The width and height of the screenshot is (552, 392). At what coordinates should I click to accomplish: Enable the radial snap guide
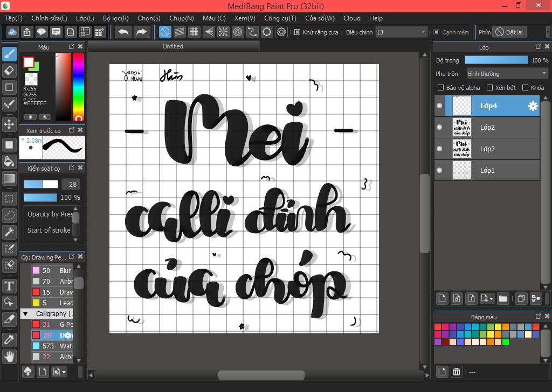tap(223, 32)
